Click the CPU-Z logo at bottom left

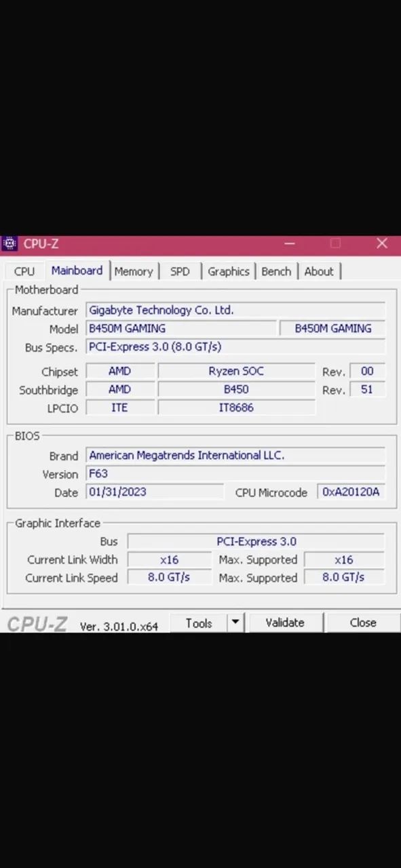click(37, 624)
